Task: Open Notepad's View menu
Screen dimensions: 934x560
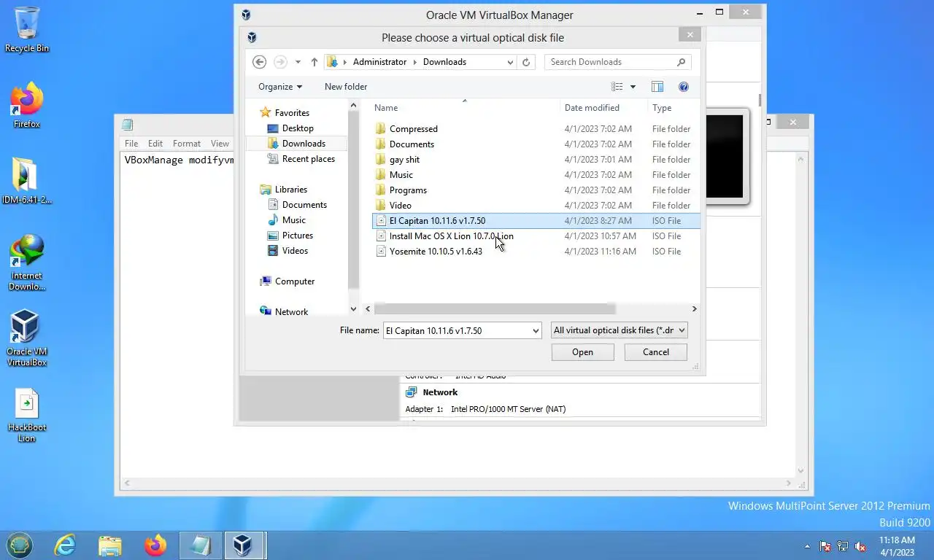Action: pyautogui.click(x=220, y=144)
